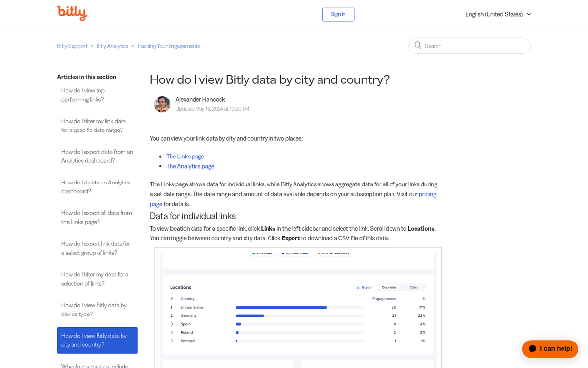
Task: Click the blue 'QR code scans' legend icon
Action: click(283, 253)
